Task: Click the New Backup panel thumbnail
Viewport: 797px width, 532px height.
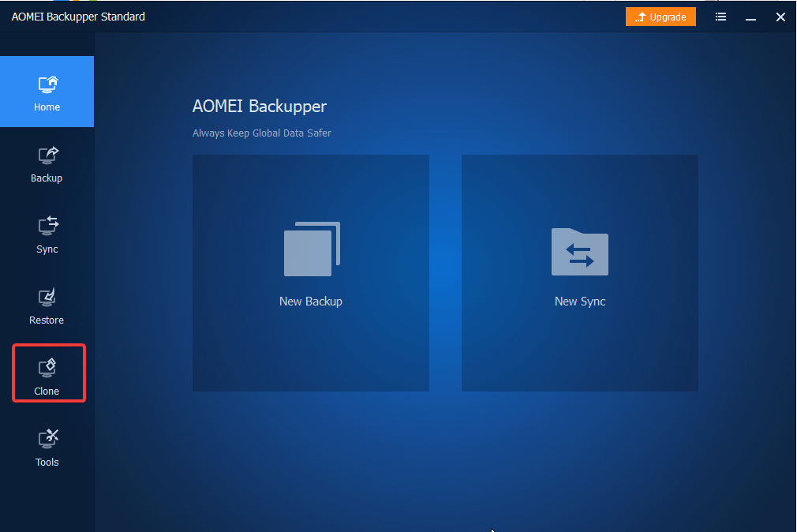Action: [x=310, y=272]
